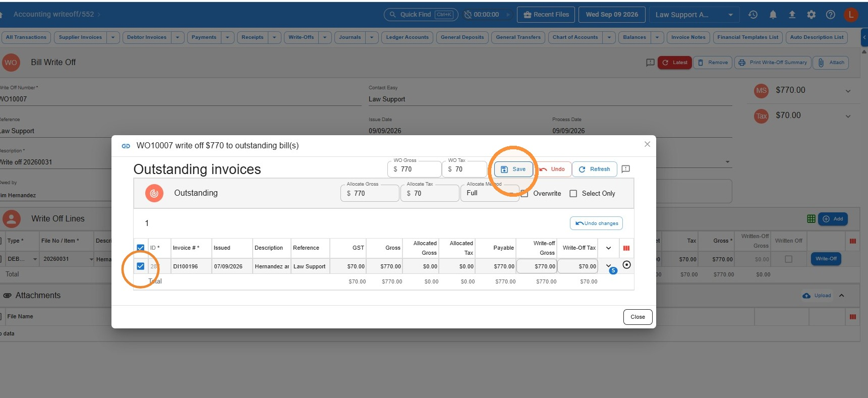868x398 pixels.
Task: Enable the Overwrite checkbox
Action: pos(525,194)
